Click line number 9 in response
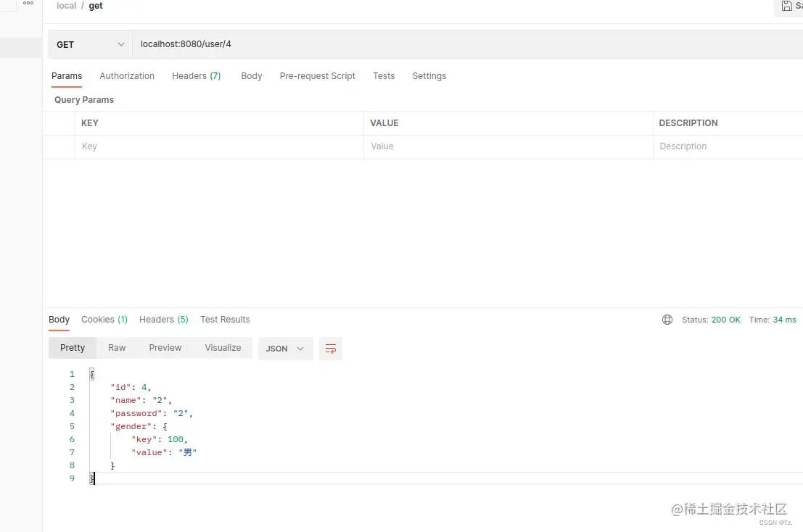 click(x=73, y=479)
